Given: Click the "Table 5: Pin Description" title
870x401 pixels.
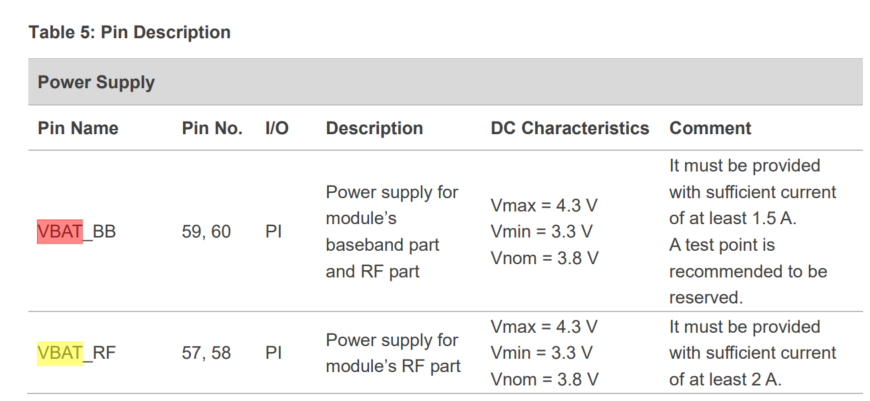Looking at the screenshot, I should [130, 32].
